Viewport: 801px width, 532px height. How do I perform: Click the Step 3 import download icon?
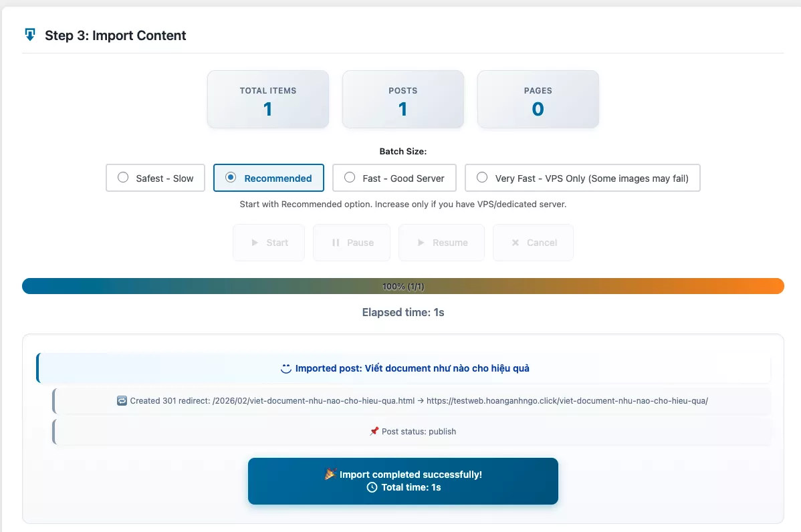click(x=29, y=35)
